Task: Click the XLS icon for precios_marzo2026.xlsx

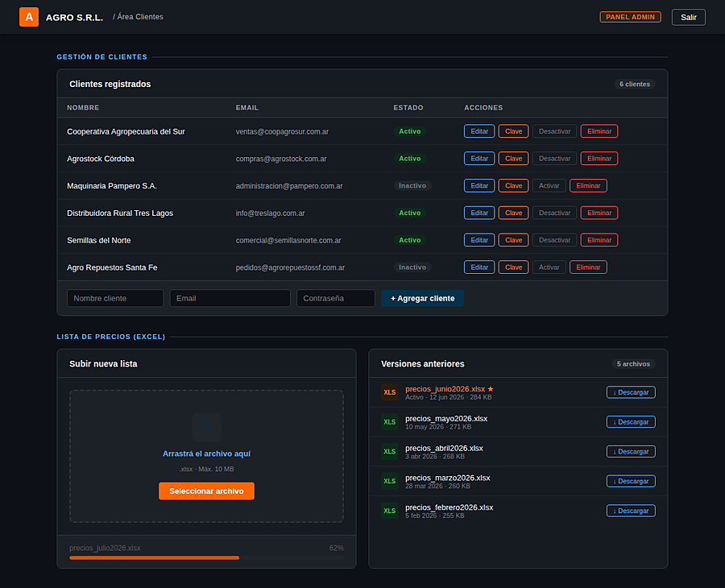Action: (x=389, y=481)
